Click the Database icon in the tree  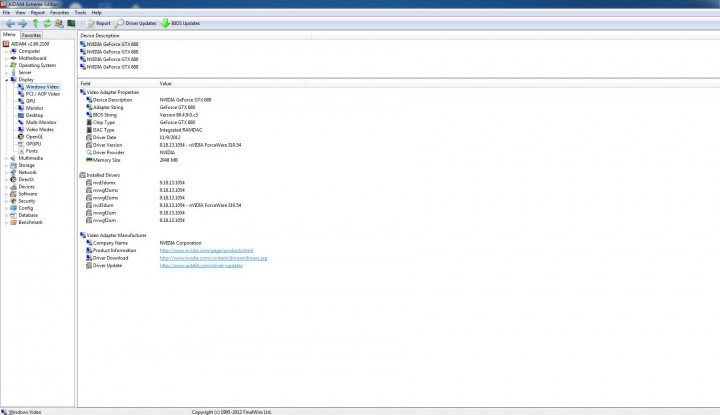[13, 215]
